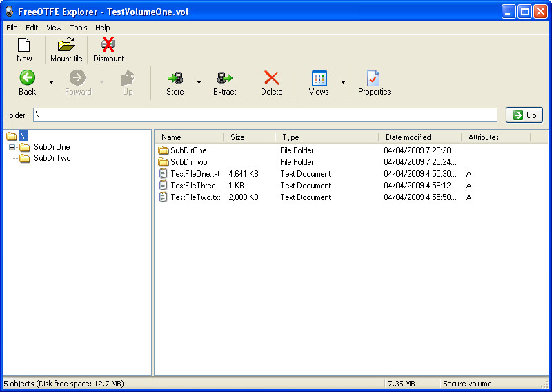This screenshot has width=552, height=392.
Task: Open the Forward history dropdown arrow
Action: tap(101, 82)
